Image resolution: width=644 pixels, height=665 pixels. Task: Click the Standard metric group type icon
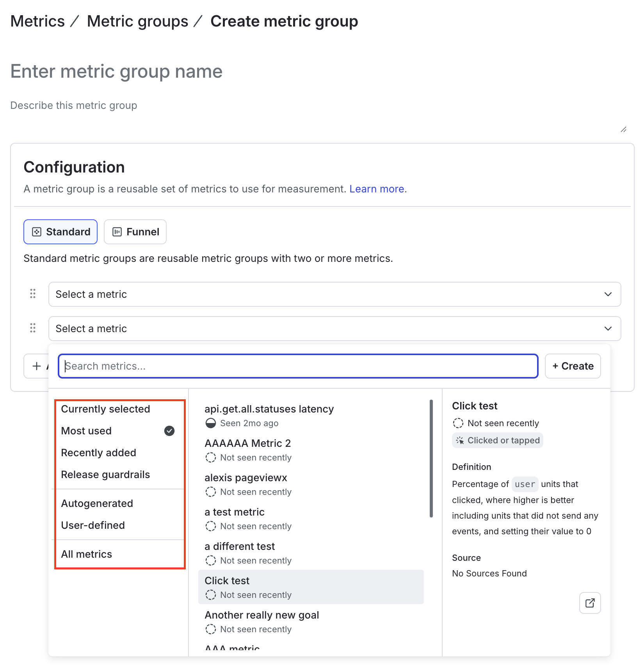click(x=37, y=231)
